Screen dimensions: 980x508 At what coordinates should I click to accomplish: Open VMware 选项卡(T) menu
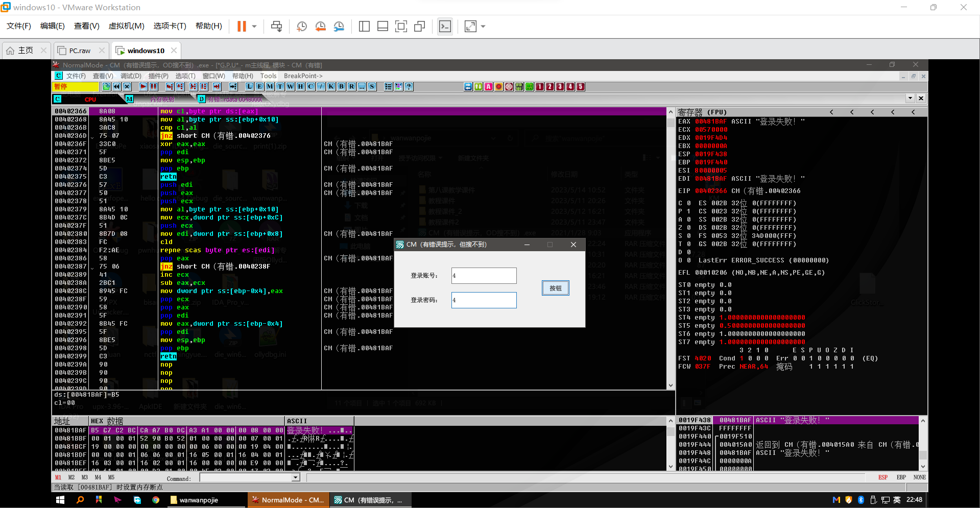(170, 26)
